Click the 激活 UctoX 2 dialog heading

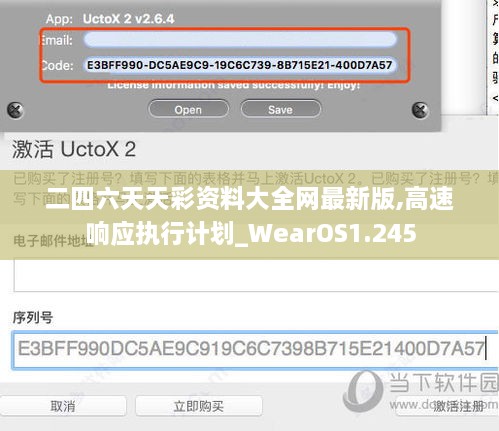point(74,149)
